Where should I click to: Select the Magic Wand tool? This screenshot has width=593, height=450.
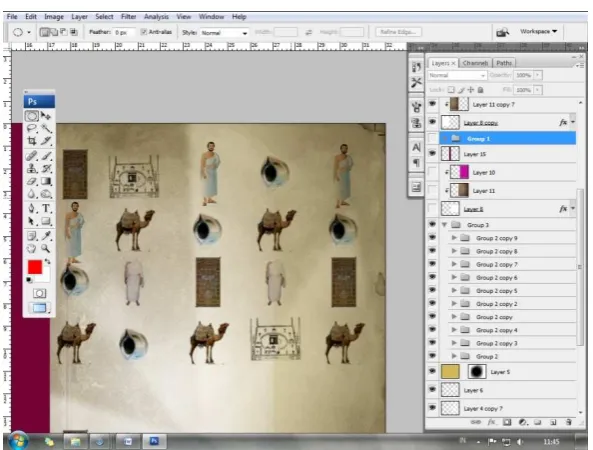pos(46,128)
